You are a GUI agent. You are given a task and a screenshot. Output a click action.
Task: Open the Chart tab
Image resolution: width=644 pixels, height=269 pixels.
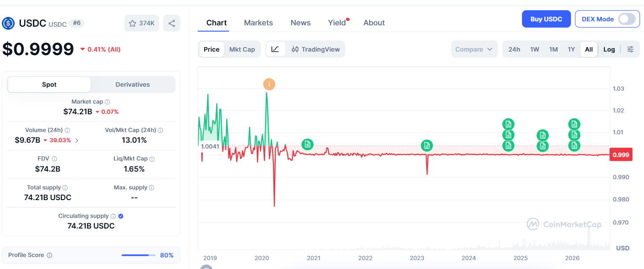(x=216, y=23)
